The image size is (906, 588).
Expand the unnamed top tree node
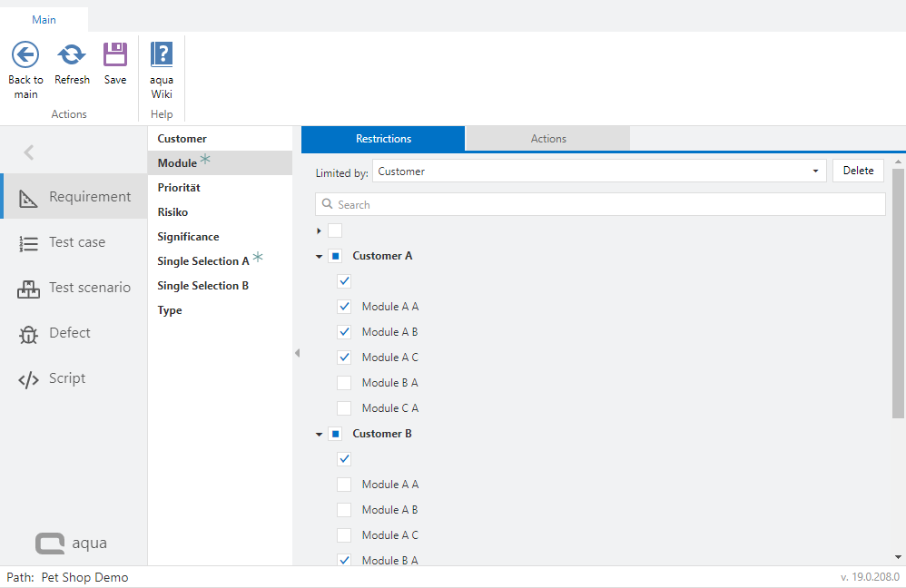pyautogui.click(x=319, y=231)
